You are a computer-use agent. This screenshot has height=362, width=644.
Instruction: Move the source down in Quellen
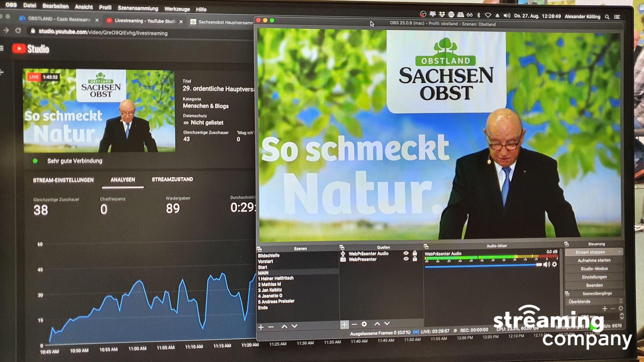pyautogui.click(x=387, y=323)
